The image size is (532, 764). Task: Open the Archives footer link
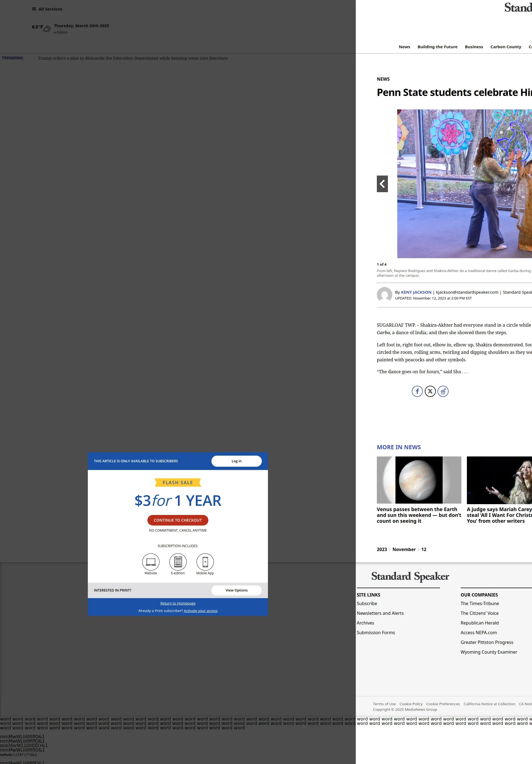coord(365,623)
